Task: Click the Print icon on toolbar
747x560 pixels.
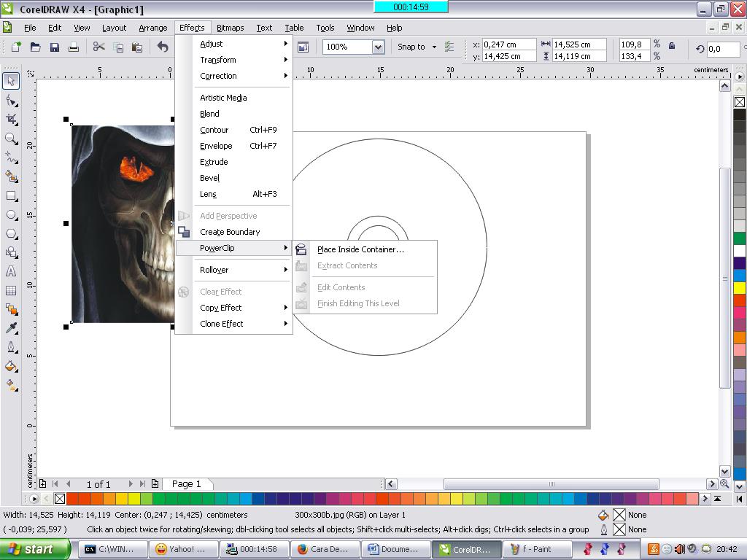Action: coord(73,47)
